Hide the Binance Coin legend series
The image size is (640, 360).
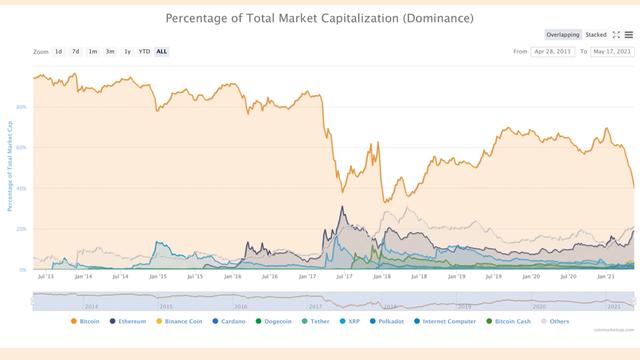point(179,321)
